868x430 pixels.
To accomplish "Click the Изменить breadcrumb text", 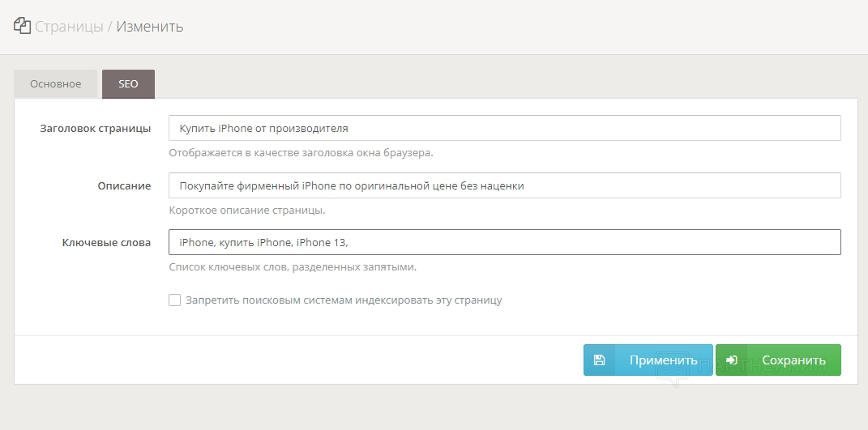I will click(x=150, y=27).
